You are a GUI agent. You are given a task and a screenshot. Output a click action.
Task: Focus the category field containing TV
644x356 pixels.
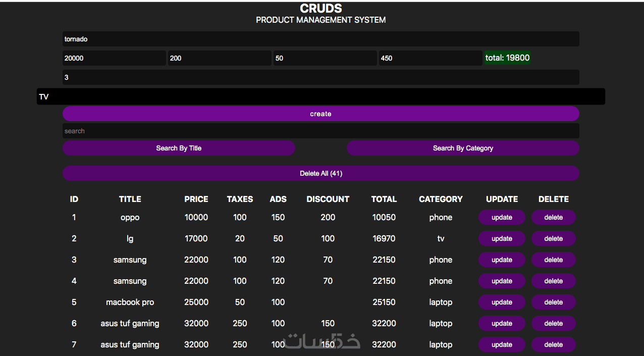click(x=320, y=96)
